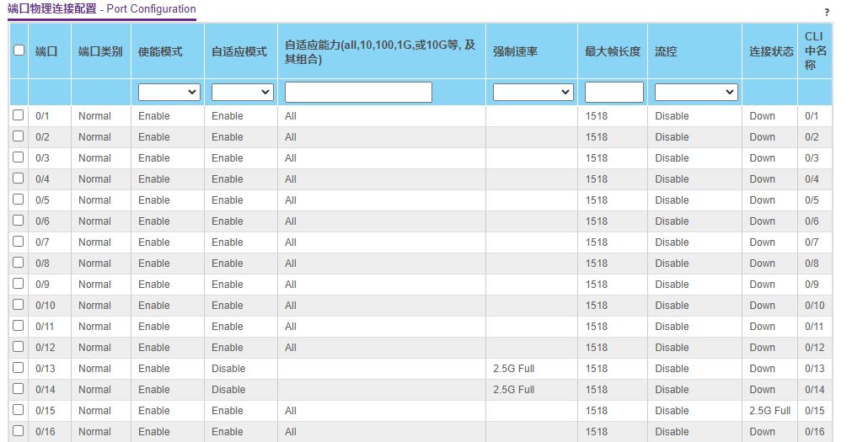Click Down status in row 0/1
Image resolution: width=868 pixels, height=442 pixels.
click(763, 116)
